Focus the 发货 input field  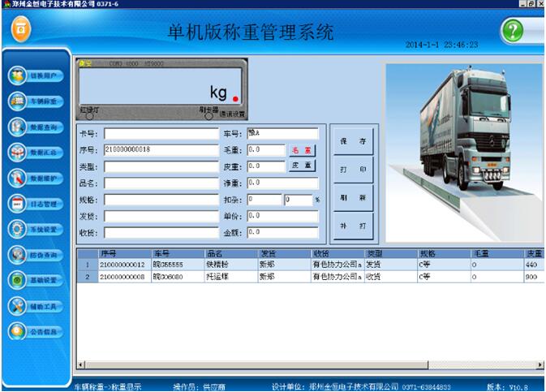161,217
